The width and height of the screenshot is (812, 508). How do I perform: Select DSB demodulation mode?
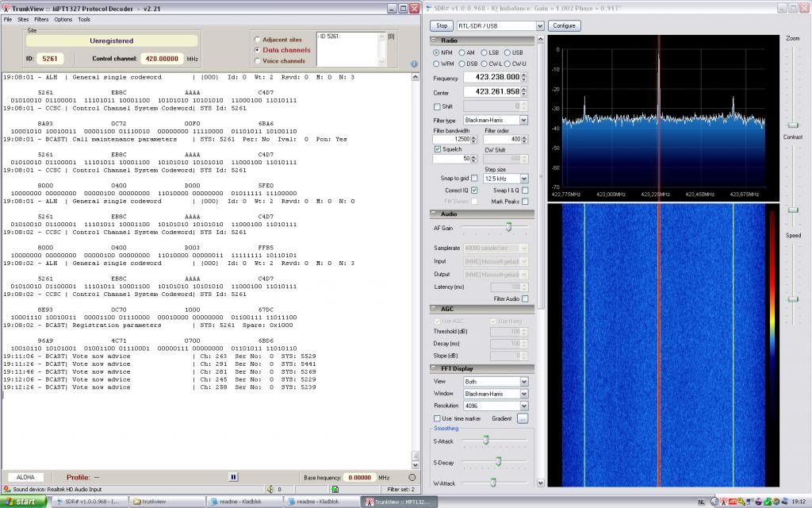click(462, 63)
